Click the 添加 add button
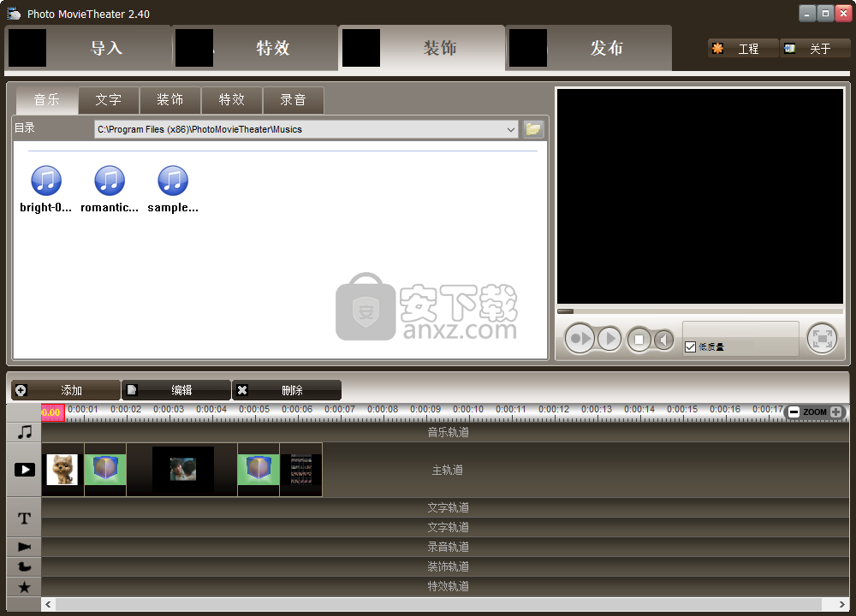 pyautogui.click(x=66, y=390)
